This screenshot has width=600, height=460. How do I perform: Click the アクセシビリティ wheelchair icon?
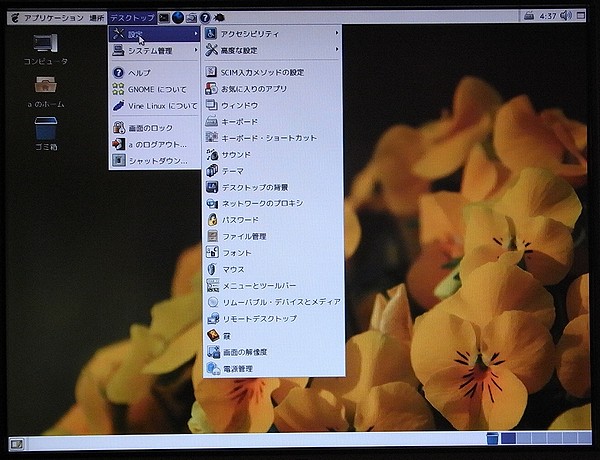coord(211,34)
